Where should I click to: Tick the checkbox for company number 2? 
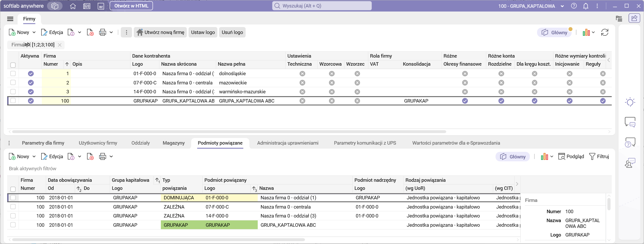13,83
